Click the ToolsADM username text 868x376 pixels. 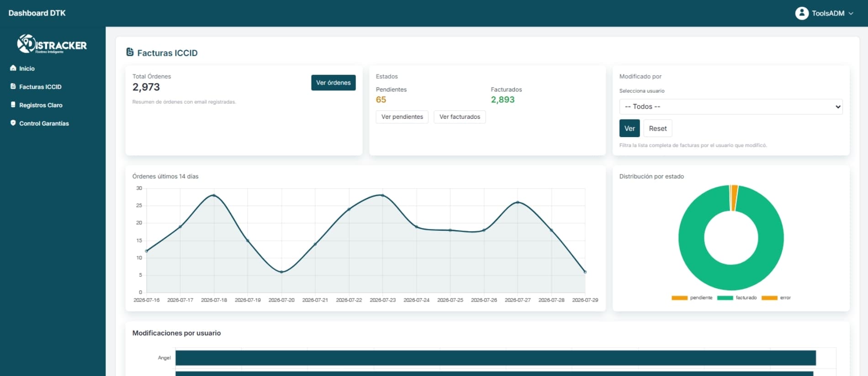click(828, 13)
